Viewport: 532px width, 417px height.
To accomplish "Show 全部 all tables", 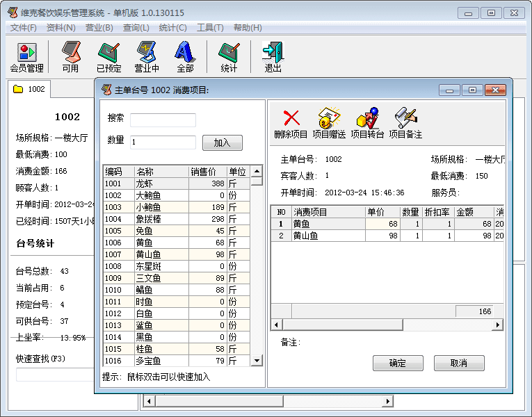I will [185, 57].
